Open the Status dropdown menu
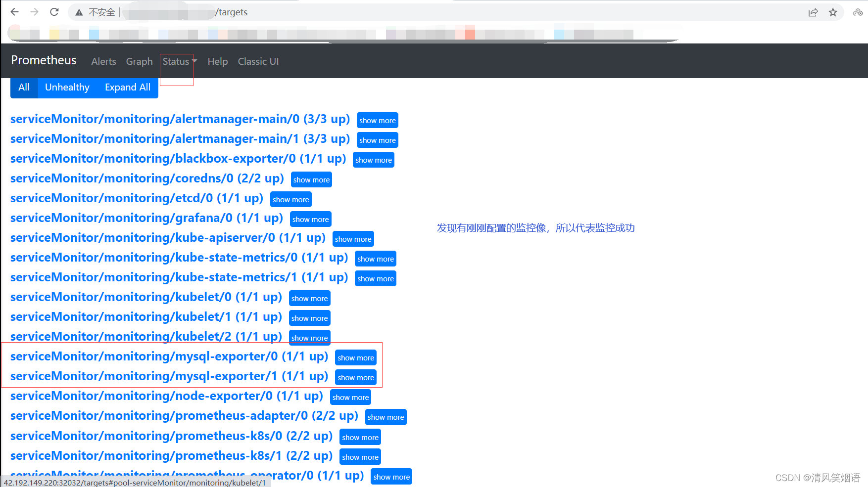 click(180, 61)
